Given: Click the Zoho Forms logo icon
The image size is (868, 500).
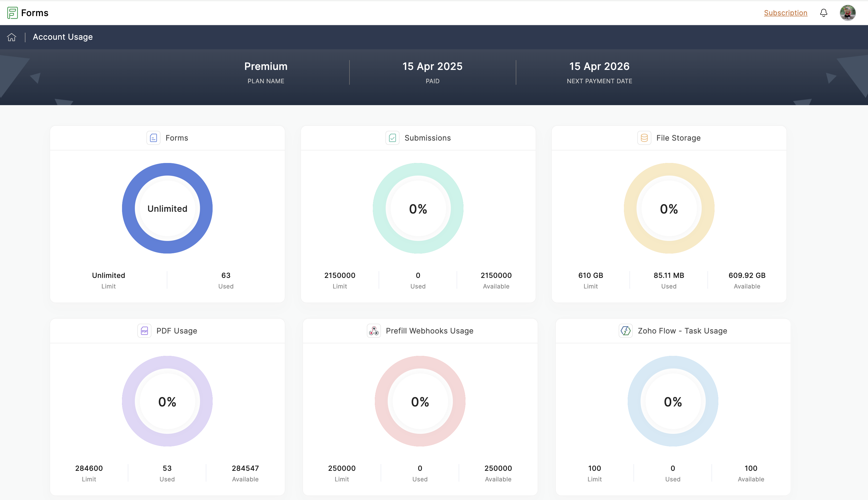Looking at the screenshot, I should pyautogui.click(x=12, y=13).
